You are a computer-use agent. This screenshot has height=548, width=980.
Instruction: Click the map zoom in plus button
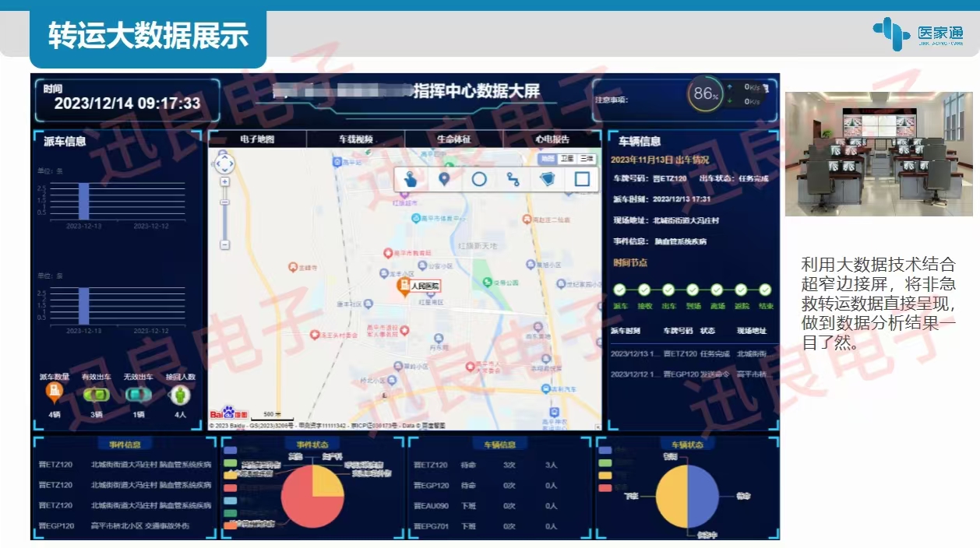[224, 181]
